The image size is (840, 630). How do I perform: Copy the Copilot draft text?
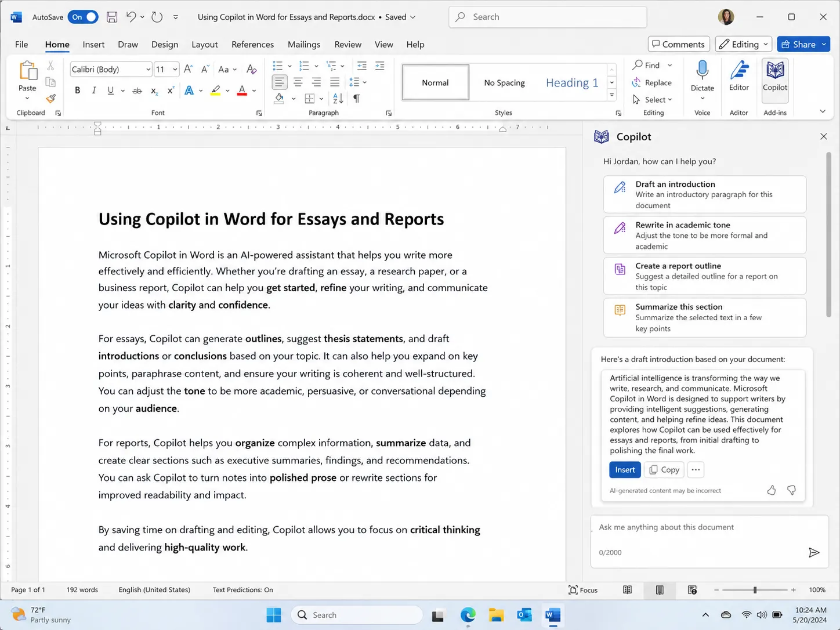[x=664, y=470]
